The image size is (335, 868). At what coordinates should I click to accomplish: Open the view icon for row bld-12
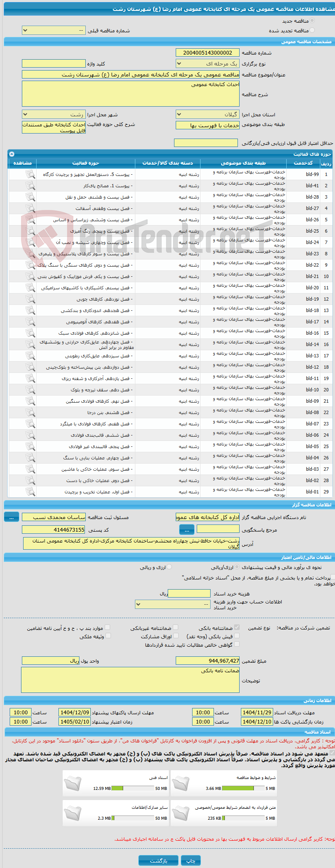coord(30,367)
